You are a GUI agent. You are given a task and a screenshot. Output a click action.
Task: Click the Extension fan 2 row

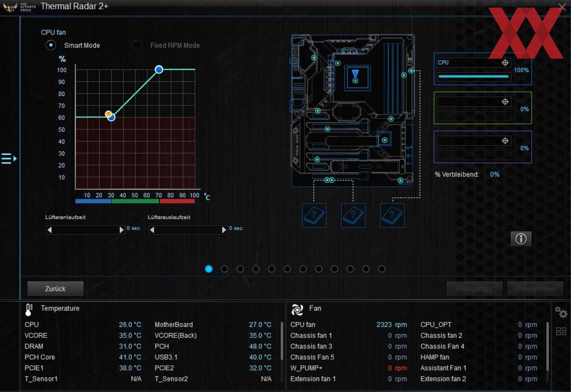(x=479, y=379)
